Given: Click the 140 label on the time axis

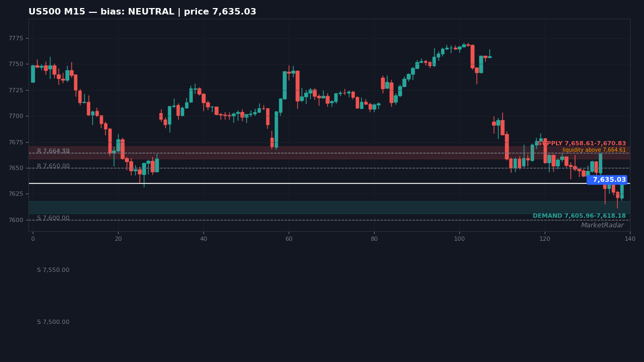Looking at the screenshot, I should 630,239.
